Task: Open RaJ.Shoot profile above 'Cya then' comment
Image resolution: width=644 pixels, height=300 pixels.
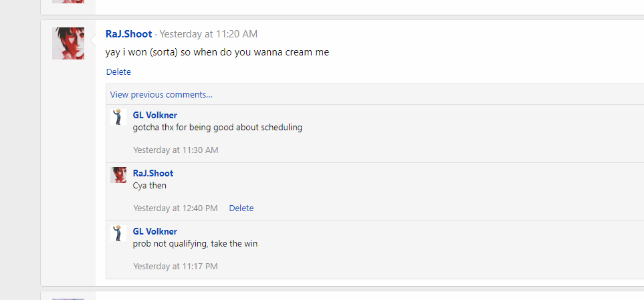Action: [x=152, y=173]
